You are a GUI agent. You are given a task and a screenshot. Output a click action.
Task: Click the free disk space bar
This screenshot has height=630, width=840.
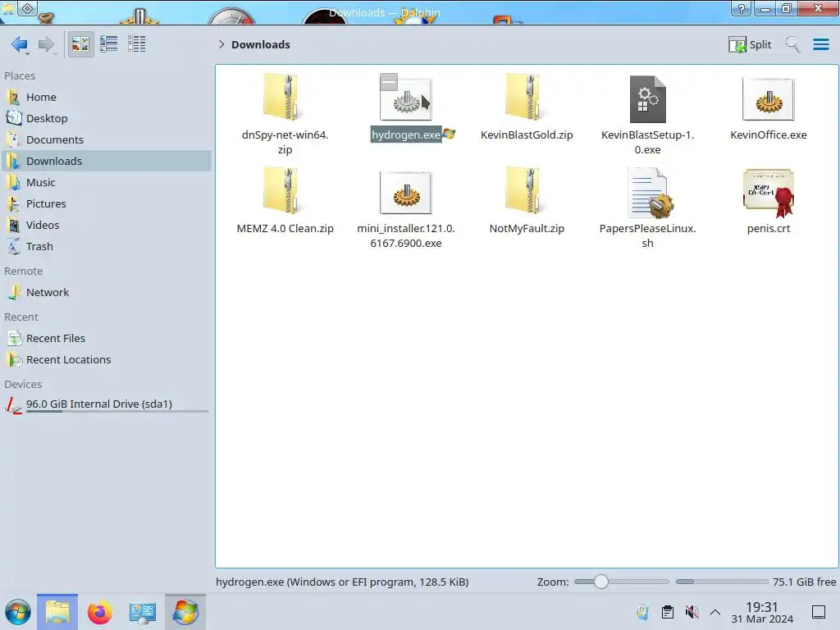[x=722, y=582]
